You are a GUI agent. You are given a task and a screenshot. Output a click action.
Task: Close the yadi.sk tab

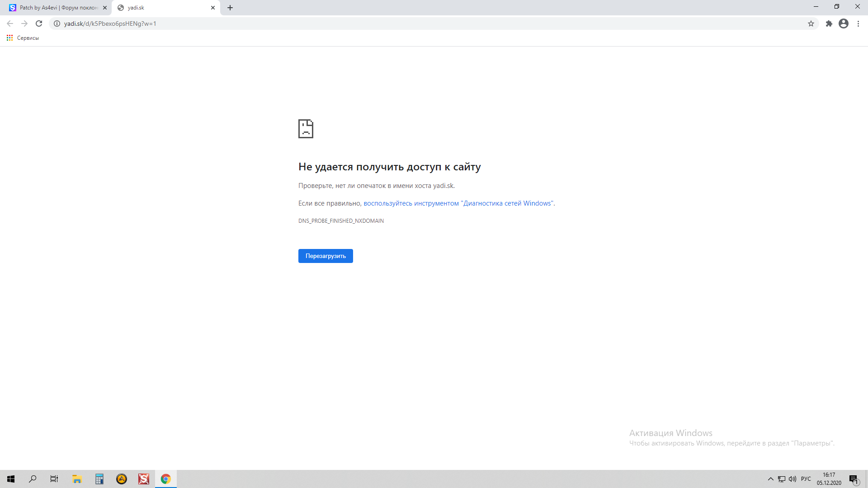coord(213,8)
